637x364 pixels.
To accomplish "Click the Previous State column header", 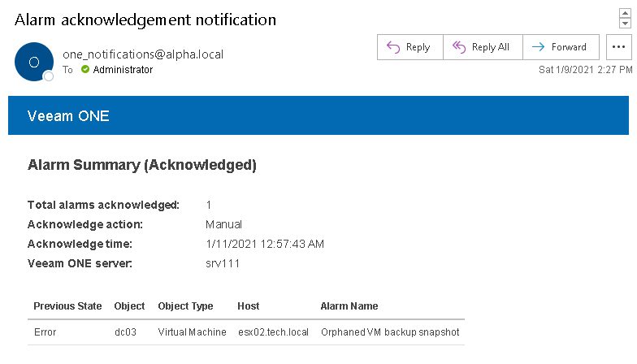I will (x=67, y=306).
